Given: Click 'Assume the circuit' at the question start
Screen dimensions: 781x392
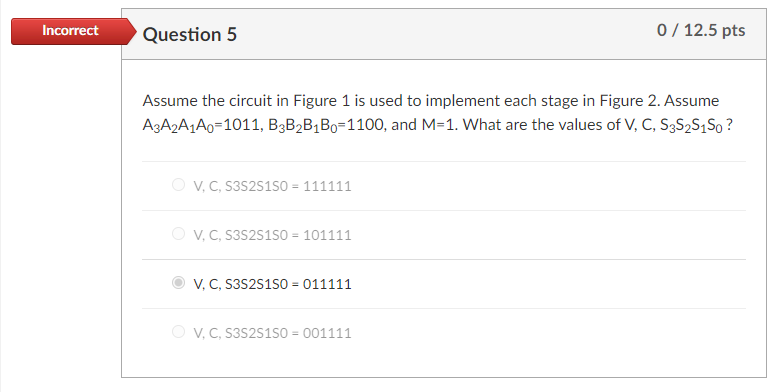Looking at the screenshot, I should point(208,101).
